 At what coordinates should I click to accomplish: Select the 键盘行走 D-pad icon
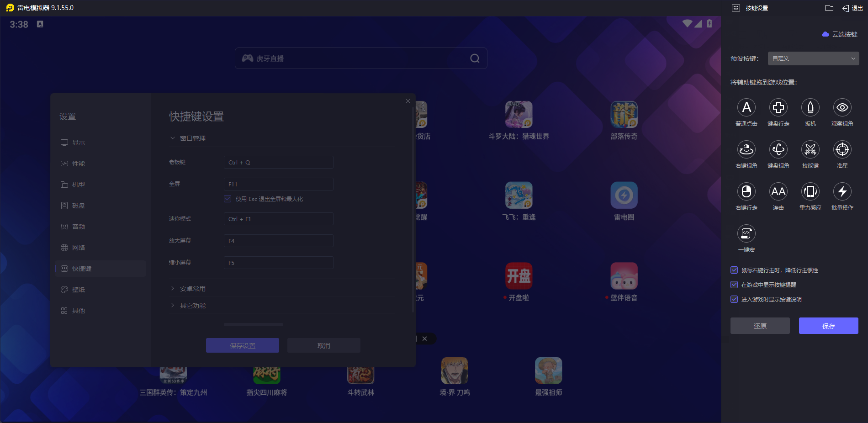pos(778,107)
